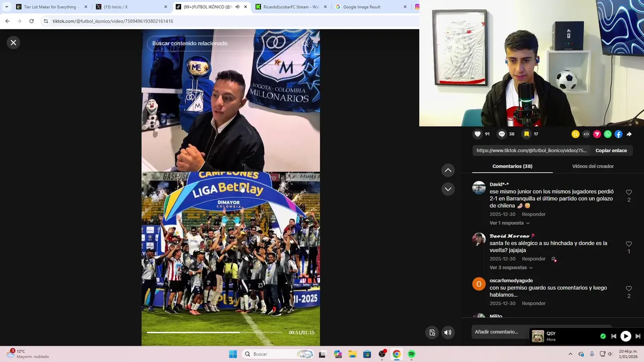Image resolution: width=644 pixels, height=362 pixels.
Task: Click the tiktok.com address bar URL
Action: [x=113, y=21]
